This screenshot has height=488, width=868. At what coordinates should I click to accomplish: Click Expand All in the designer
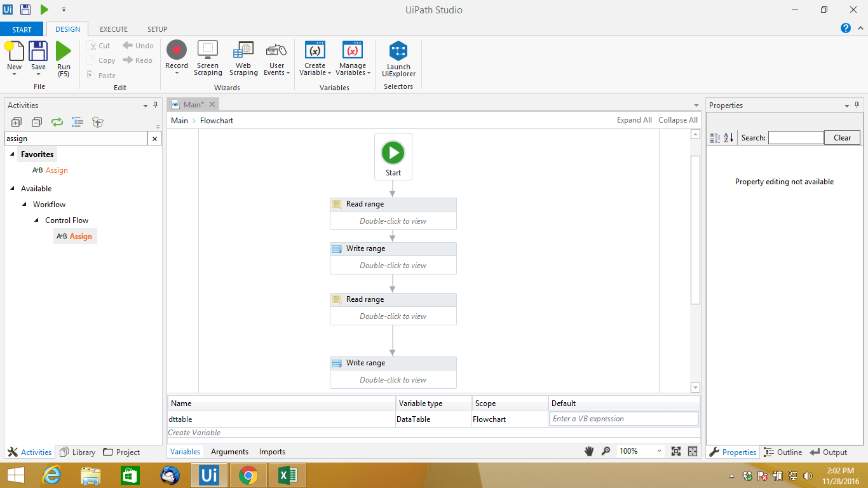634,120
